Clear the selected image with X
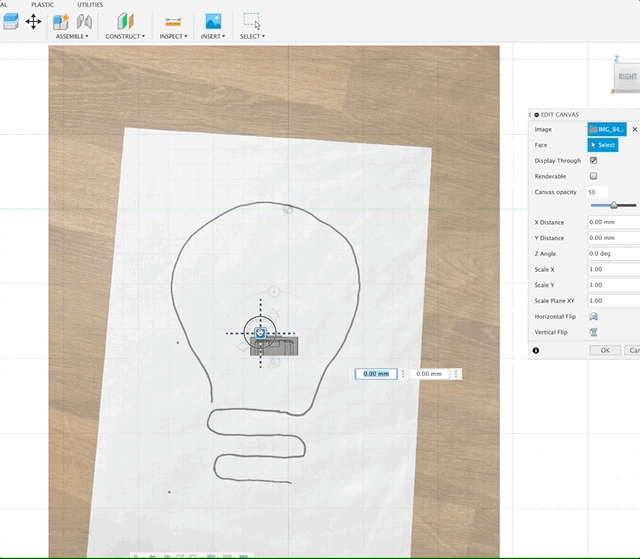Screen dimensions: 640x559 pyautogui.click(x=635, y=129)
